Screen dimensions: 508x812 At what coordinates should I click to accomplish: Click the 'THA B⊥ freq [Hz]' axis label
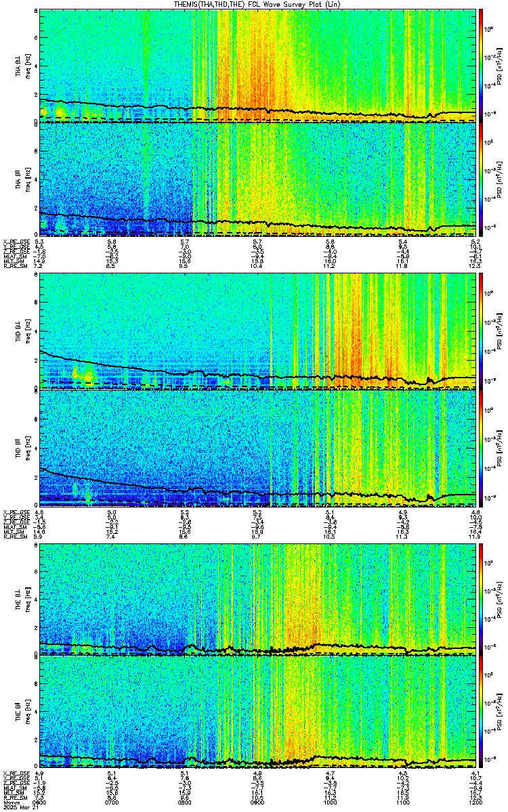click(23, 65)
